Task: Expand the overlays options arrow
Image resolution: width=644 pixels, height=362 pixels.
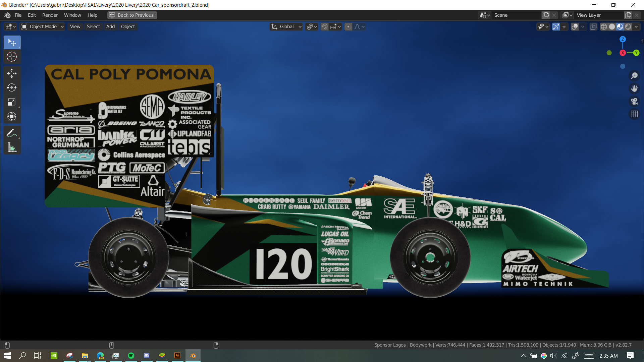Action: tap(583, 27)
